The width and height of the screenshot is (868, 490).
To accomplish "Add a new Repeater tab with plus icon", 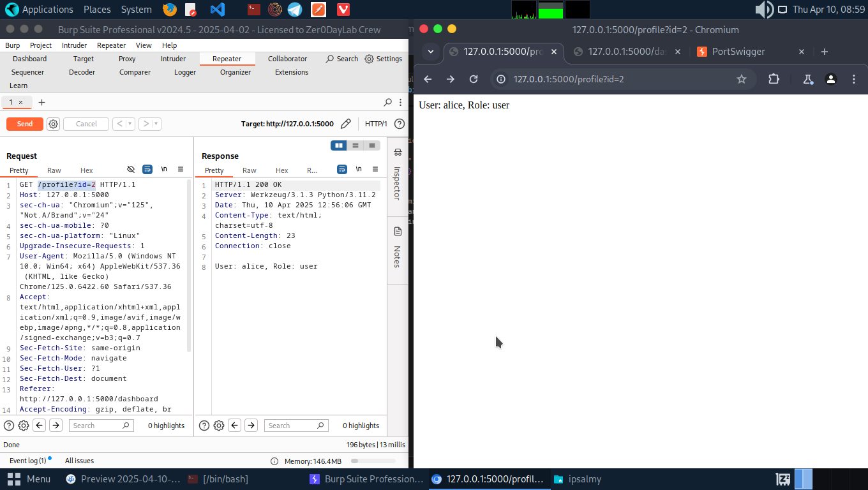I will 41,102.
